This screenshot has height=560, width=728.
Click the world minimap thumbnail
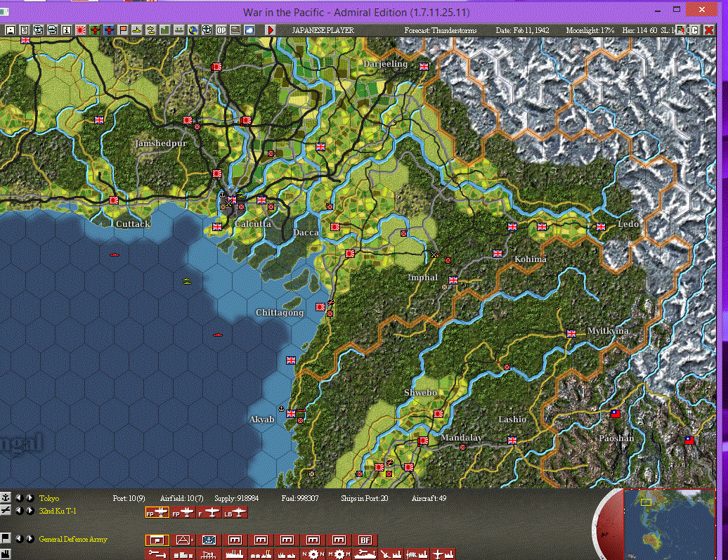668,523
